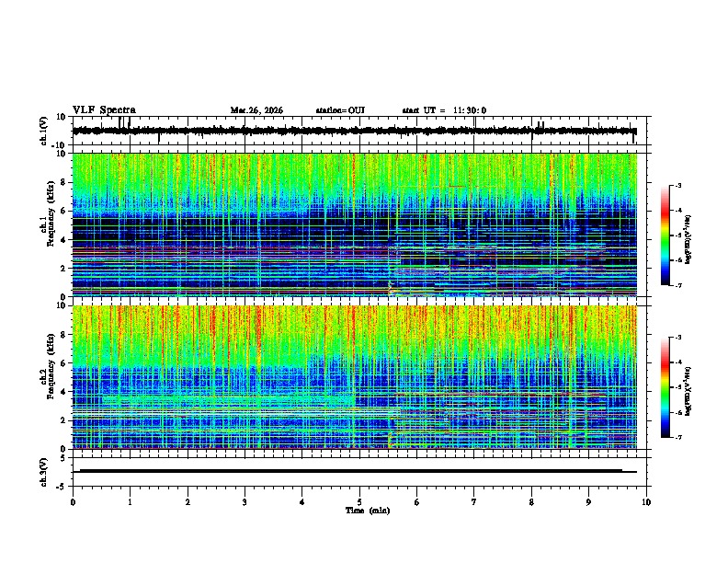
Task: Click the time axis tick label "7"
Action: 474,502
